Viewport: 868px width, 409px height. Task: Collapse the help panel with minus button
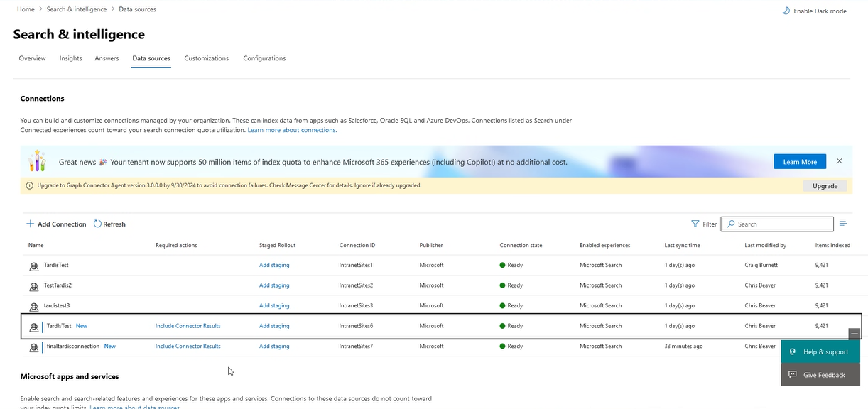click(855, 333)
